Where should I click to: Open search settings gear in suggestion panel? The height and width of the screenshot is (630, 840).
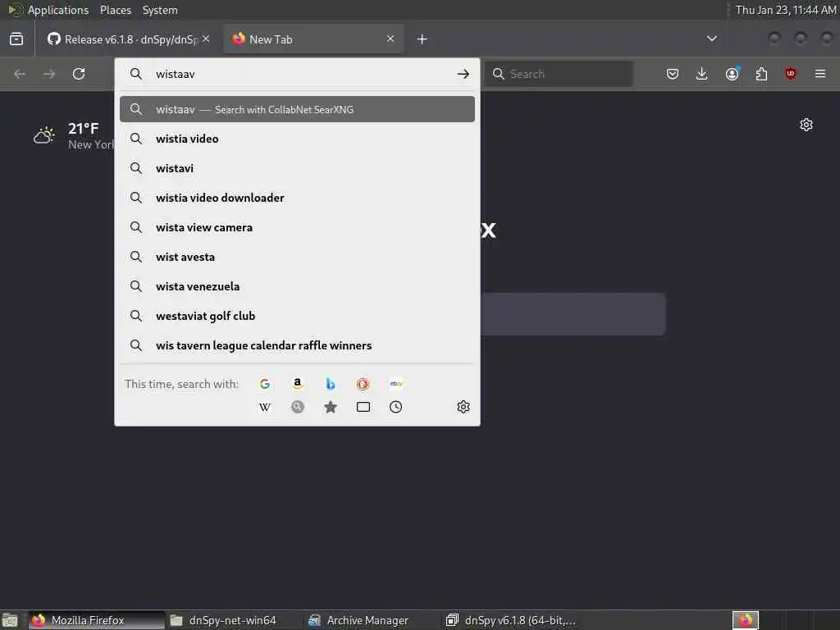pyautogui.click(x=463, y=407)
